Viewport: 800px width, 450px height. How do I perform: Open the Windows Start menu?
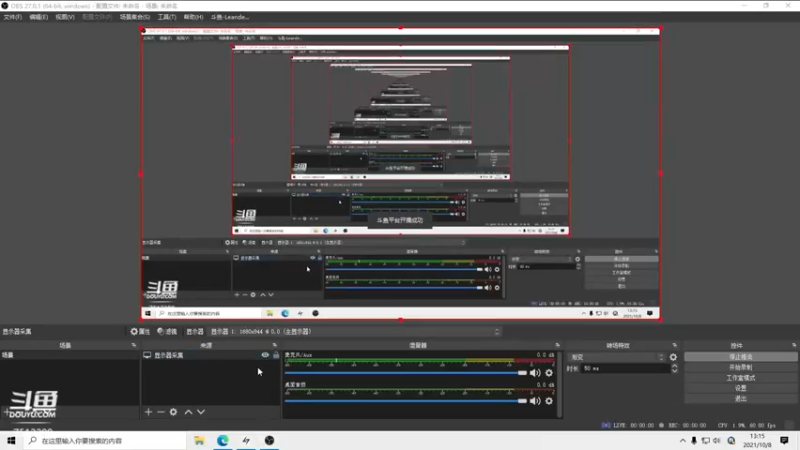(11, 440)
